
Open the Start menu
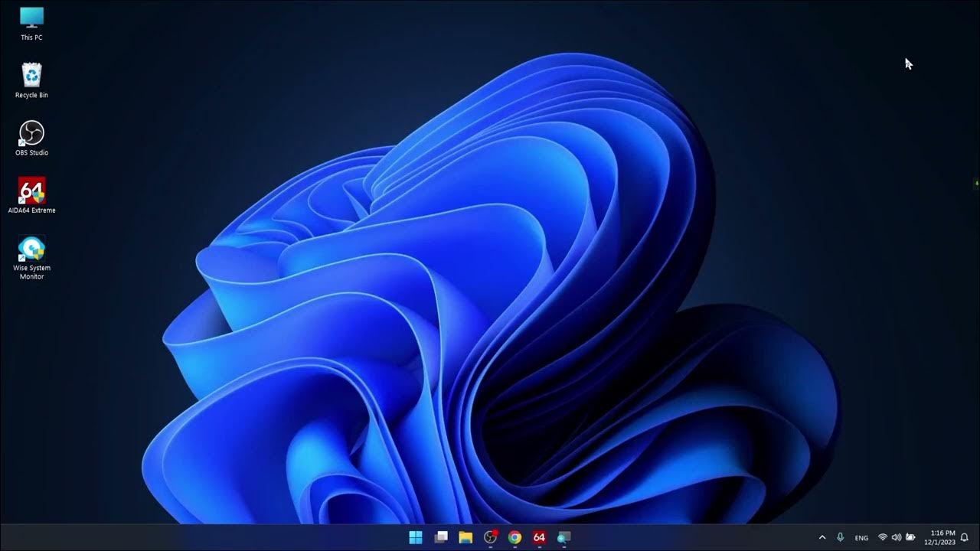(416, 538)
